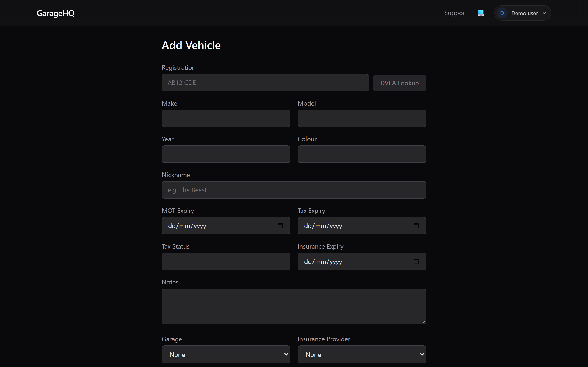Click inside the Notes textarea

[x=294, y=306]
